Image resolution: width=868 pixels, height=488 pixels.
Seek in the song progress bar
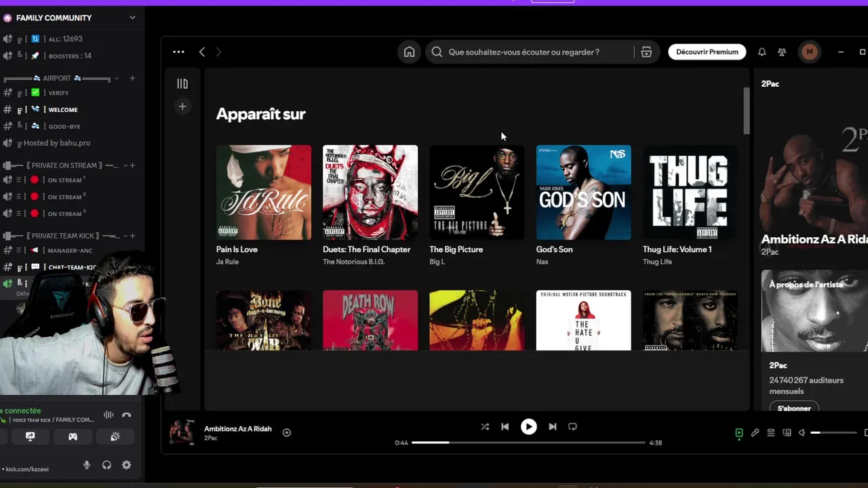(528, 443)
